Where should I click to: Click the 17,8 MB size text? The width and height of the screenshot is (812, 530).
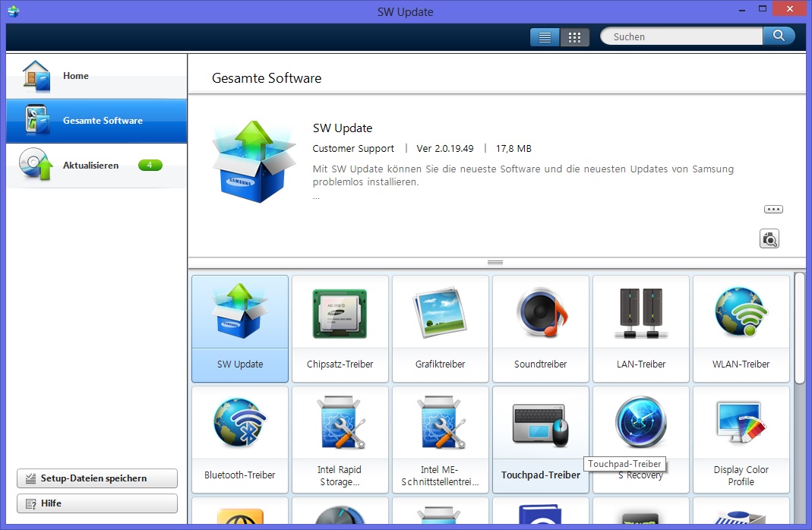pos(513,149)
